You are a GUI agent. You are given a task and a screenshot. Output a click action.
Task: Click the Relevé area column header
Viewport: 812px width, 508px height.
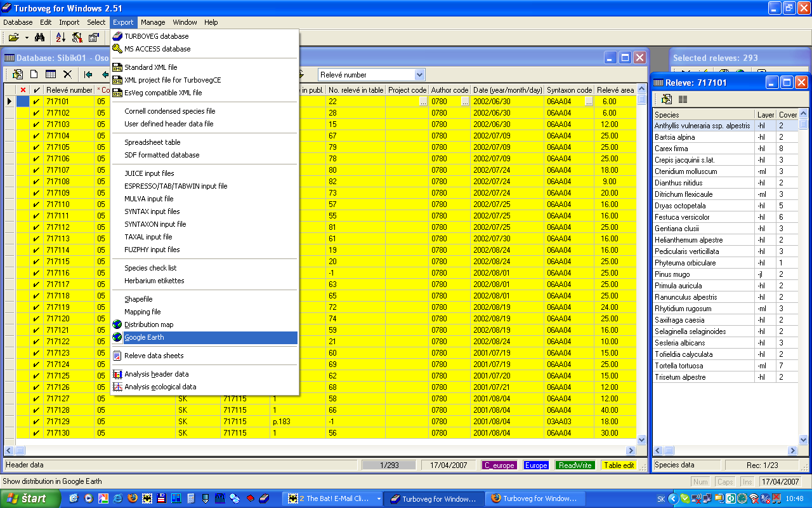point(615,90)
